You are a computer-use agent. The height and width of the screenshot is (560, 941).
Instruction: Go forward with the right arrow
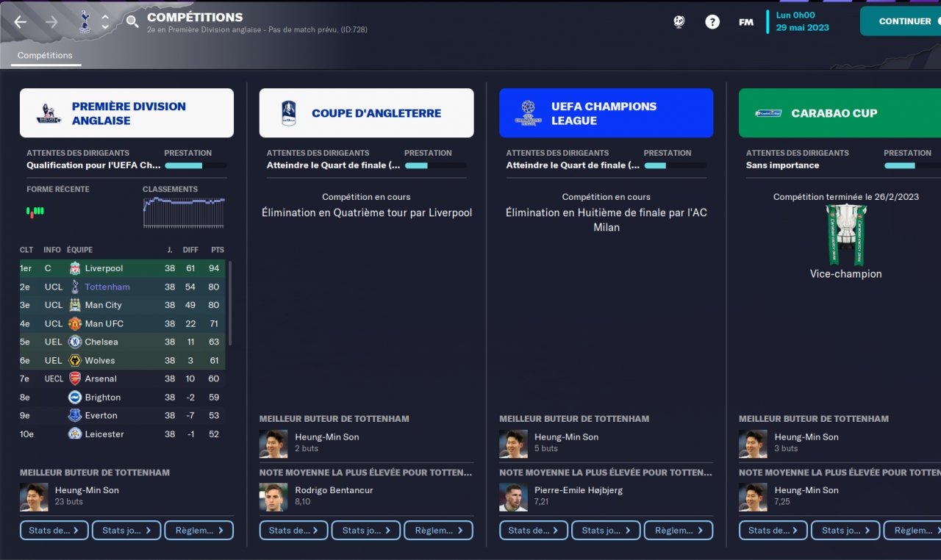51,22
